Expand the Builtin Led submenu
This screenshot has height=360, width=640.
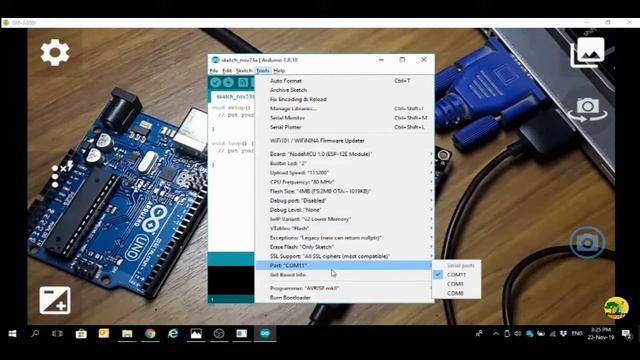pyautogui.click(x=344, y=163)
